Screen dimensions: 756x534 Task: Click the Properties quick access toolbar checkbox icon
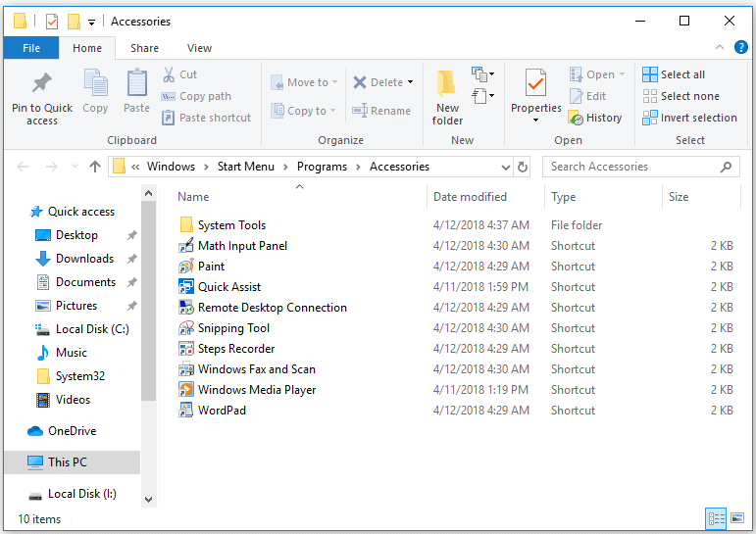pyautogui.click(x=52, y=22)
